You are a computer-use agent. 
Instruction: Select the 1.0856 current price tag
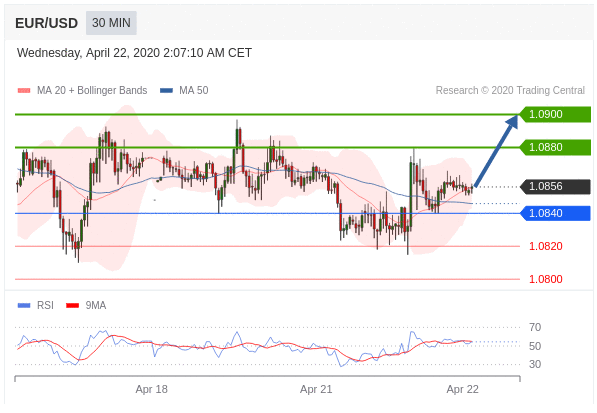click(555, 187)
